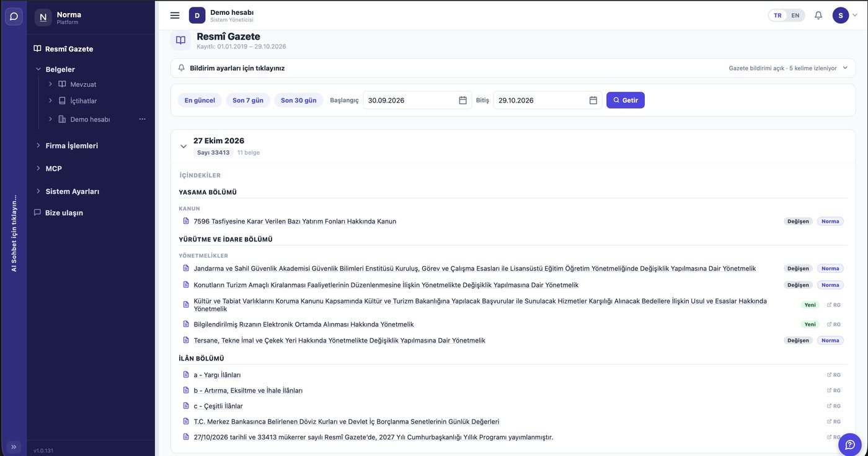
Task: Open T.C. Merkez Bankasınca Döviz Kurları entry
Action: (x=347, y=422)
